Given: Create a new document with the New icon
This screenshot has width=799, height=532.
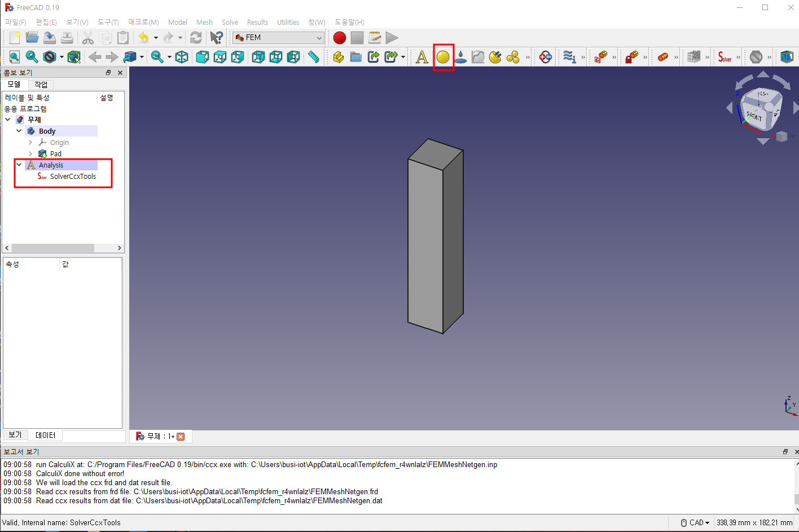Looking at the screenshot, I should [x=15, y=38].
